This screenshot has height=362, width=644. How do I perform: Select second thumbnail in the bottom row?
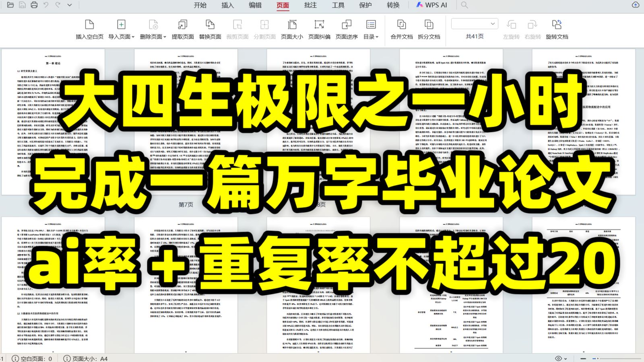[x=186, y=285]
